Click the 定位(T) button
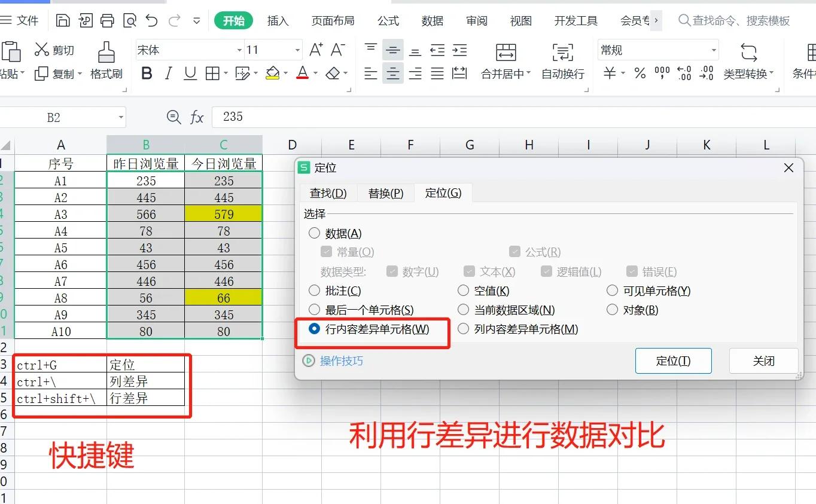Screen dimensions: 816x504 point(673,361)
